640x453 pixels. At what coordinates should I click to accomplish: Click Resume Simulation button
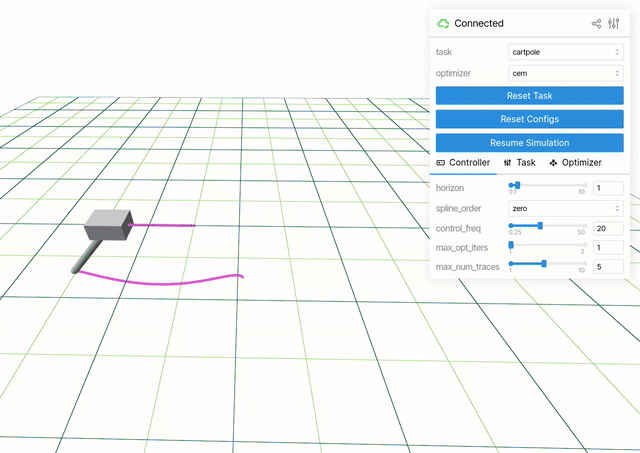[530, 142]
